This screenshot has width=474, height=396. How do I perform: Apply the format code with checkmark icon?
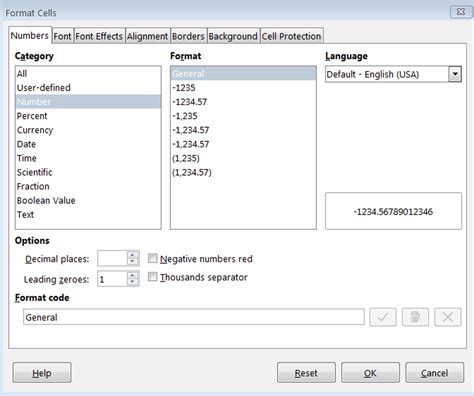[383, 317]
